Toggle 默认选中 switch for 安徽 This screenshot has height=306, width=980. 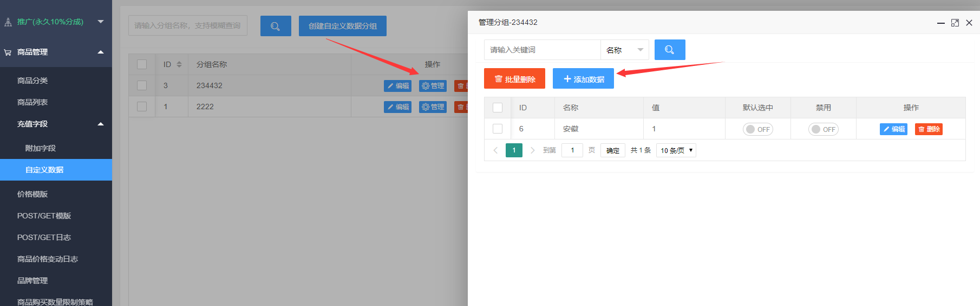point(757,129)
